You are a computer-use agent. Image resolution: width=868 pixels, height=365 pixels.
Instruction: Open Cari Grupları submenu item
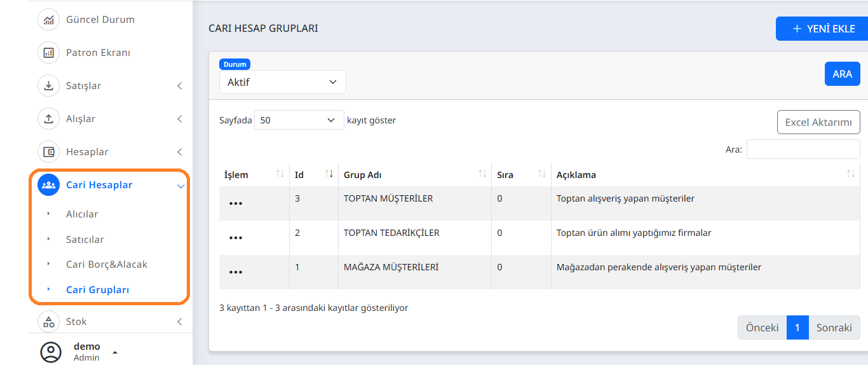point(98,290)
